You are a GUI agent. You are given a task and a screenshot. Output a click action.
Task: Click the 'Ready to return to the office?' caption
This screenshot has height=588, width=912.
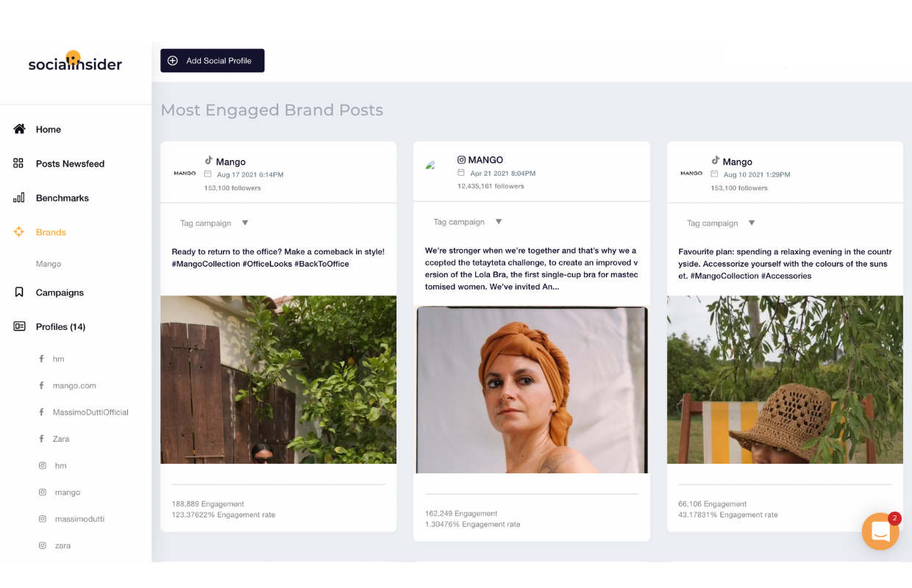pos(278,257)
